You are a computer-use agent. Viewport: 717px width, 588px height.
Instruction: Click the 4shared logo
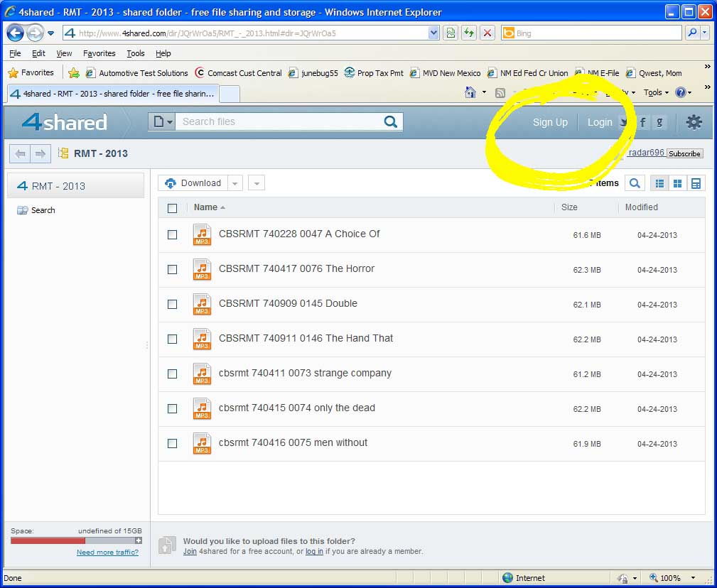point(64,122)
